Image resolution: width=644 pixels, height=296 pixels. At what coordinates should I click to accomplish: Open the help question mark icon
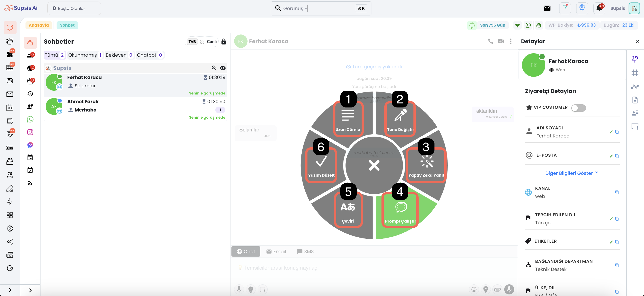[565, 8]
